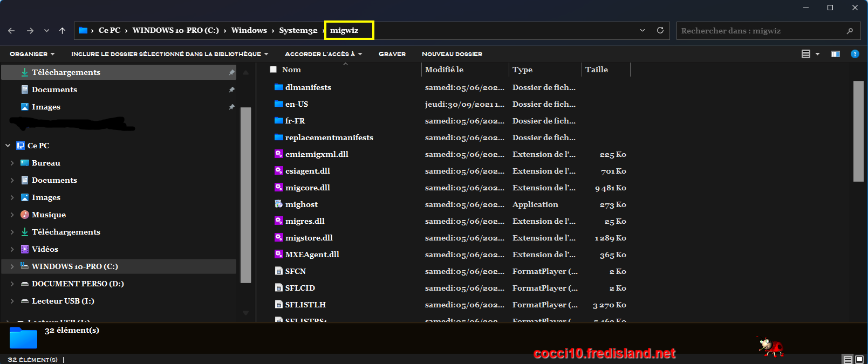Create a Nouveau dossier

[x=452, y=54]
